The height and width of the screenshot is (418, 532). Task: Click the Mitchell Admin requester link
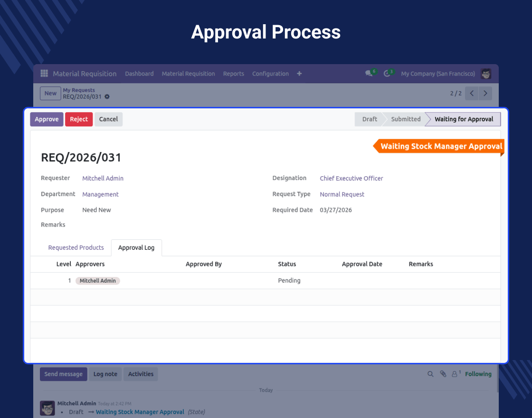(x=103, y=179)
